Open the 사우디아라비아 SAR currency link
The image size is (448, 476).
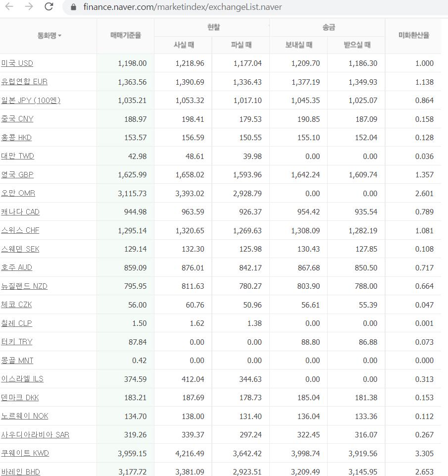pyautogui.click(x=35, y=435)
